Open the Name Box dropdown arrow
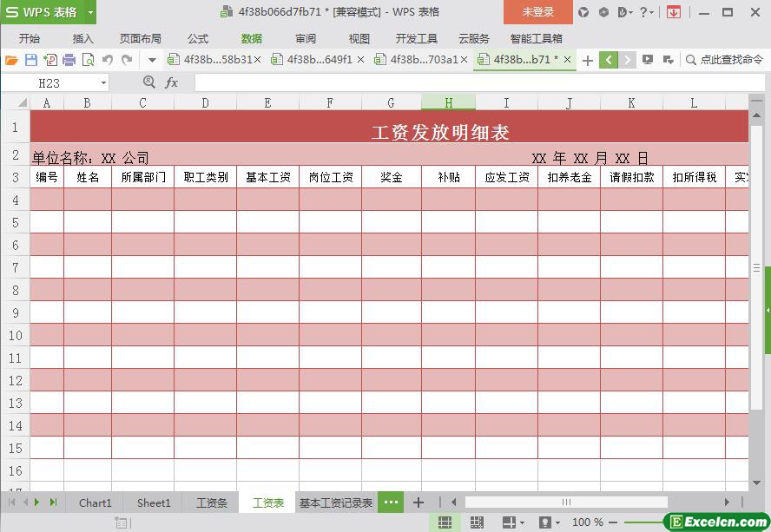This screenshot has width=771, height=532. click(103, 82)
